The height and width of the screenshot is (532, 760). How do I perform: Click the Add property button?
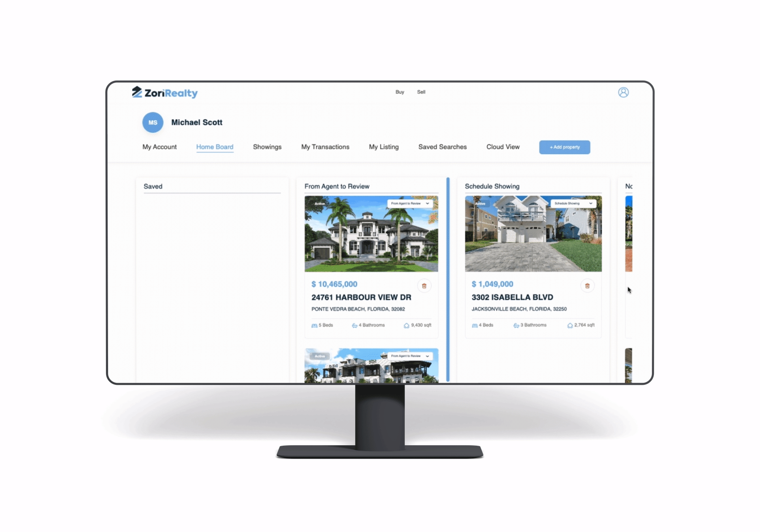[x=565, y=147]
